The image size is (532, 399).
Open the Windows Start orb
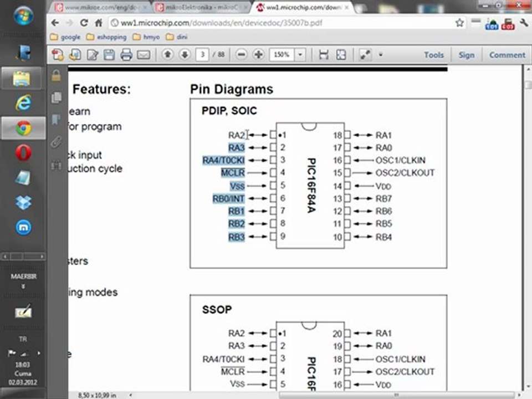click(x=23, y=16)
